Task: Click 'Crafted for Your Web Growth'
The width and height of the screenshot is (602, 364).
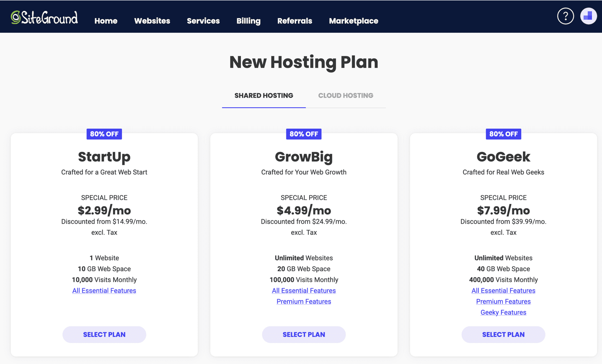Action: pos(304,172)
